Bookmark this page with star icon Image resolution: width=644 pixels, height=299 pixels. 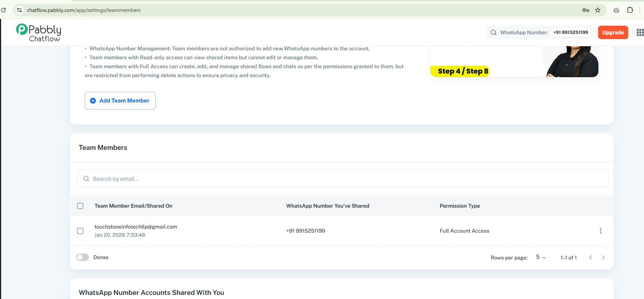pos(598,10)
